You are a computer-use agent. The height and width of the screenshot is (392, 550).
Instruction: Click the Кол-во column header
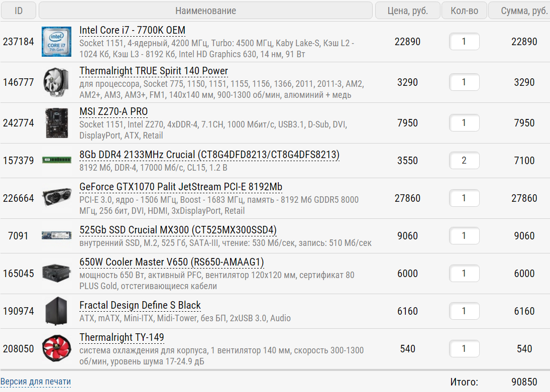coord(465,11)
